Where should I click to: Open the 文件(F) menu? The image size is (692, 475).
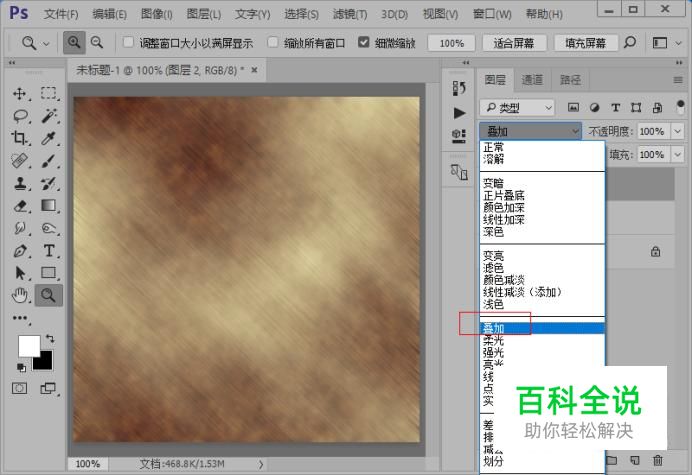click(x=61, y=15)
